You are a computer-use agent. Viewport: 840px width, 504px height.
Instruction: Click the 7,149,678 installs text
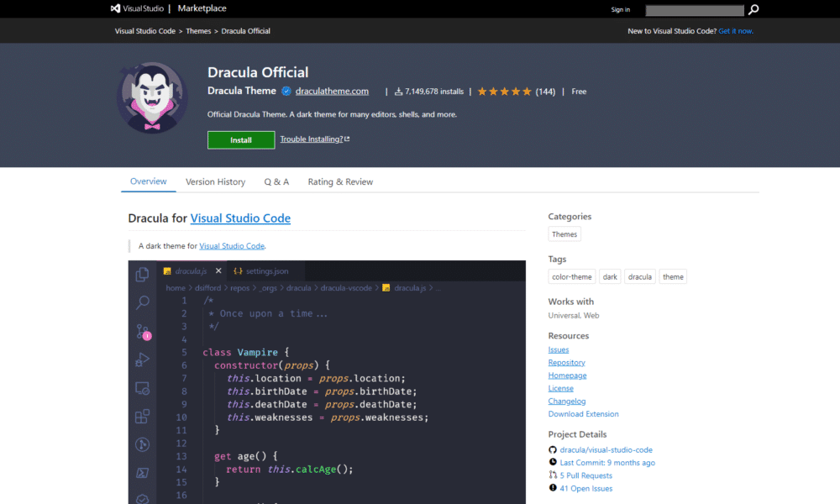(x=434, y=92)
